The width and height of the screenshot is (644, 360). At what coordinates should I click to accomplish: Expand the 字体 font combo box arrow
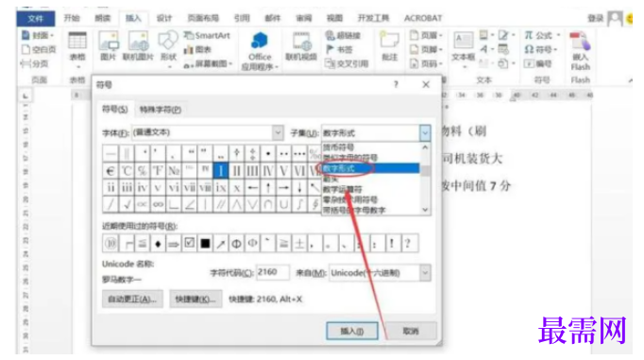click(x=278, y=132)
